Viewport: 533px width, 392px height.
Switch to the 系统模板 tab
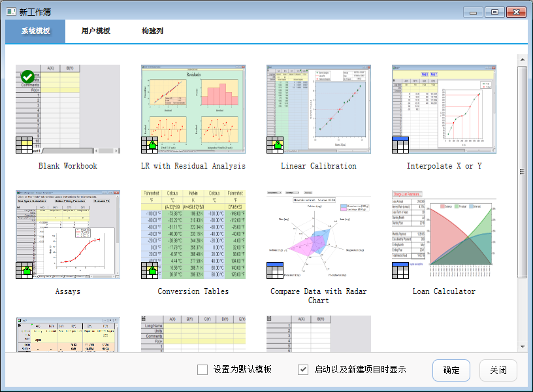point(35,31)
